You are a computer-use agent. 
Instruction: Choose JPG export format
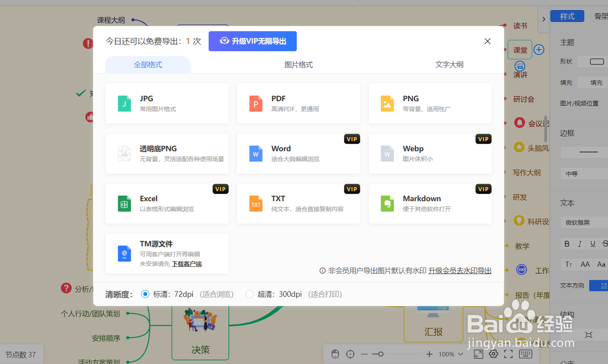(x=167, y=103)
